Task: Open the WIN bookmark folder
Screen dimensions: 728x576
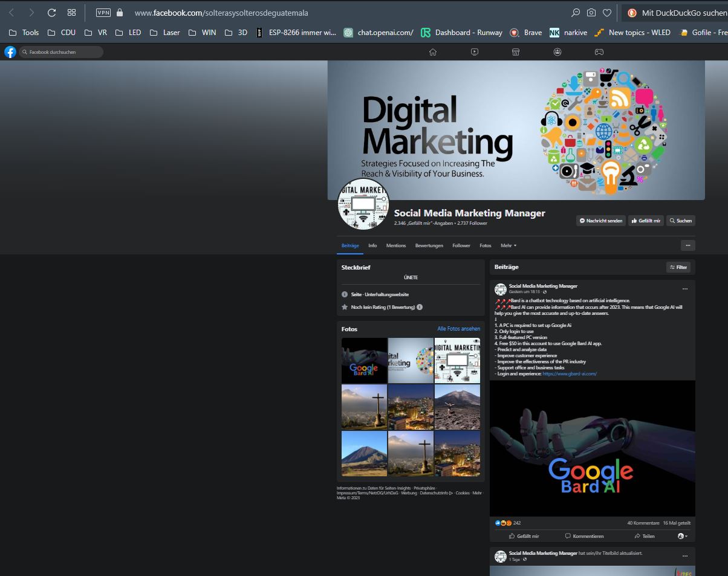Action: tap(203, 33)
